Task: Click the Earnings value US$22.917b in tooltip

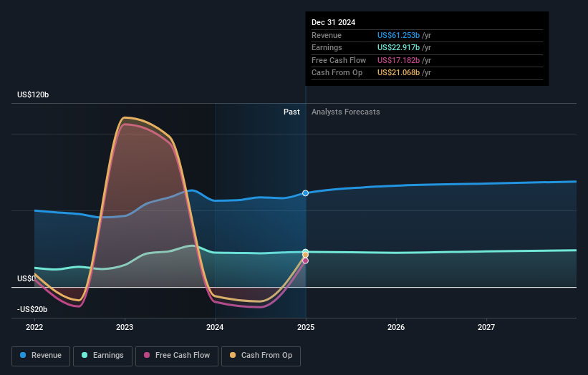Action: 398,47
